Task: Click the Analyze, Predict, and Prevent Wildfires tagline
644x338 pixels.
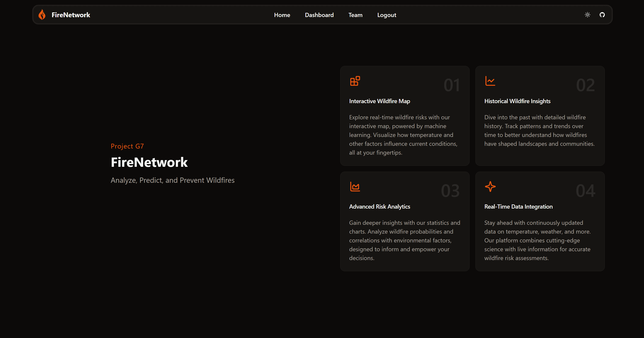Action: click(x=173, y=180)
